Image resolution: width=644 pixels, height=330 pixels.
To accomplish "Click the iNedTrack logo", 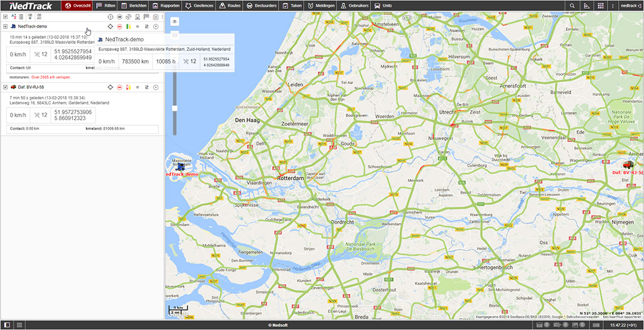I will (30, 6).
